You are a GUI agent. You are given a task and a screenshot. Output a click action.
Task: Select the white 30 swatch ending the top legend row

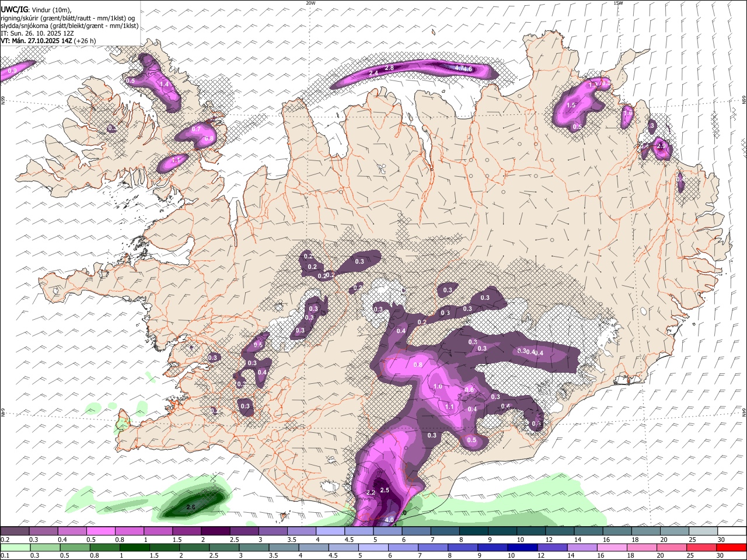732,531
